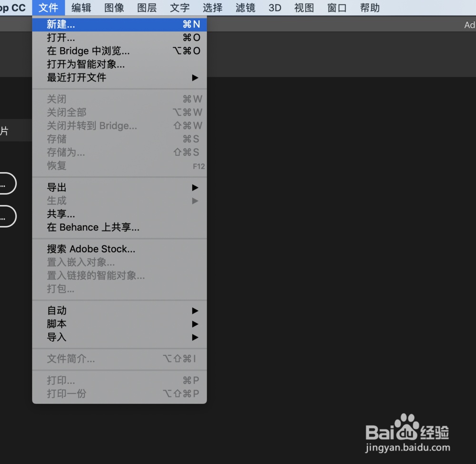Select 打开为智能对象... entry
476x464 pixels.
(x=119, y=64)
